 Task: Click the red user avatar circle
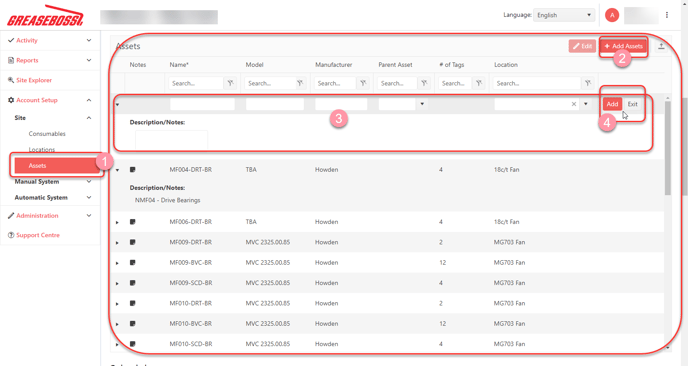coord(612,15)
